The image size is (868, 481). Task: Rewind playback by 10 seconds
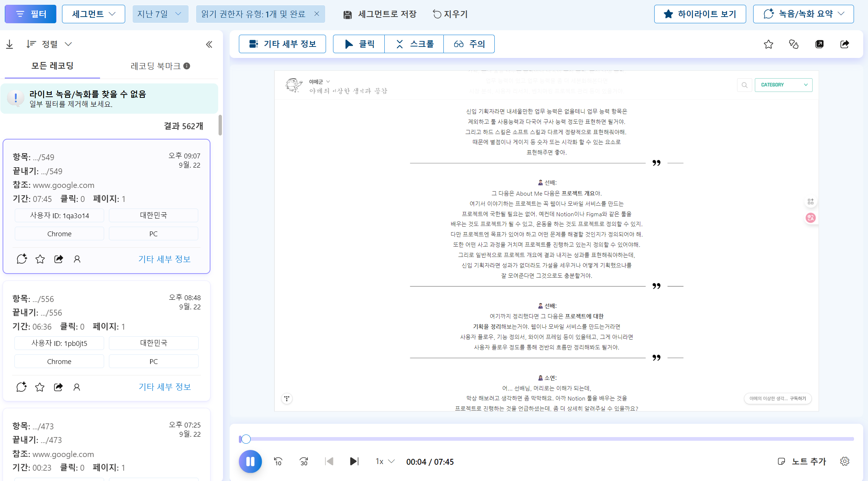278,461
